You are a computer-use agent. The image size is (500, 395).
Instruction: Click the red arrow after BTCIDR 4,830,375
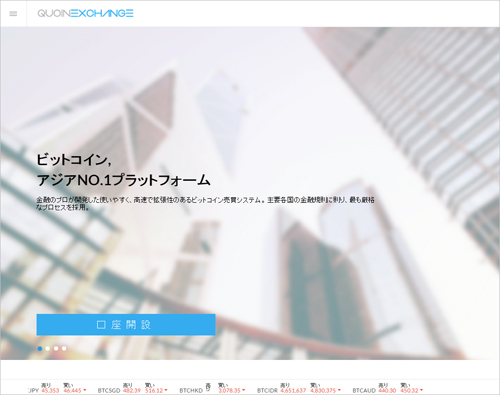pos(339,390)
